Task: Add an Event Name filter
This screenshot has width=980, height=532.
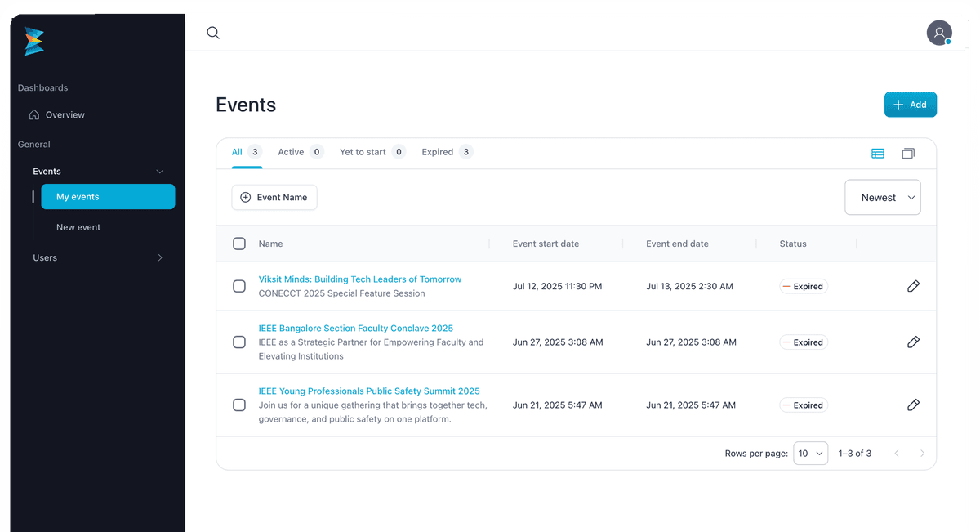Action: pyautogui.click(x=274, y=197)
